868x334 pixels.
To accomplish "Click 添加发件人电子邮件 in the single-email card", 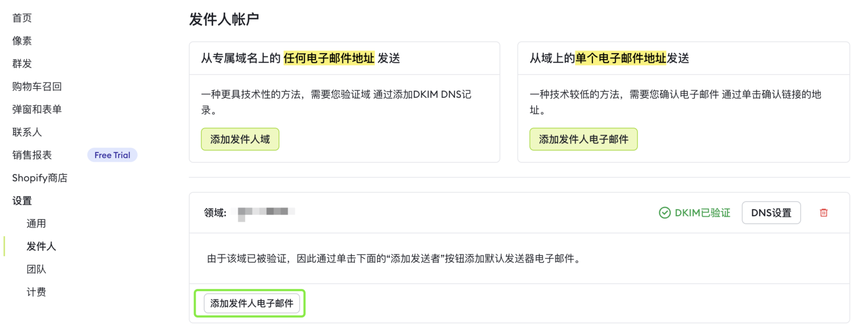I will point(583,140).
